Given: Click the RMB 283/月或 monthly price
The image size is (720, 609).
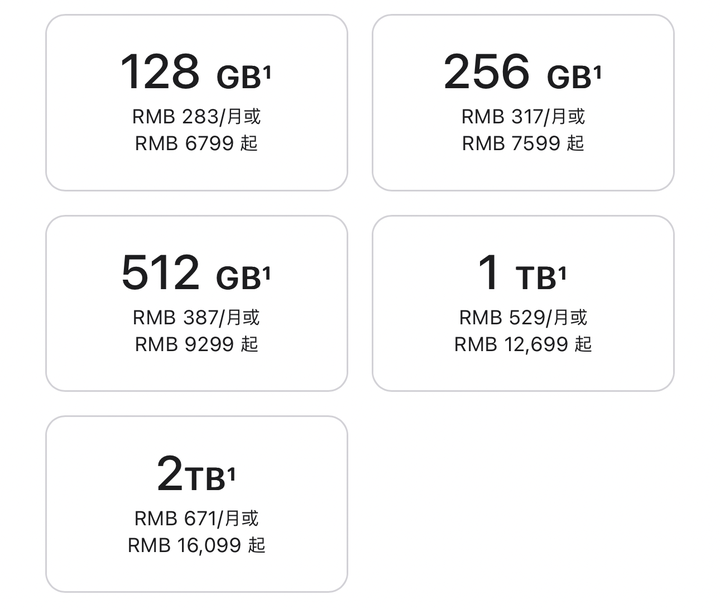Looking at the screenshot, I should pyautogui.click(x=196, y=117).
